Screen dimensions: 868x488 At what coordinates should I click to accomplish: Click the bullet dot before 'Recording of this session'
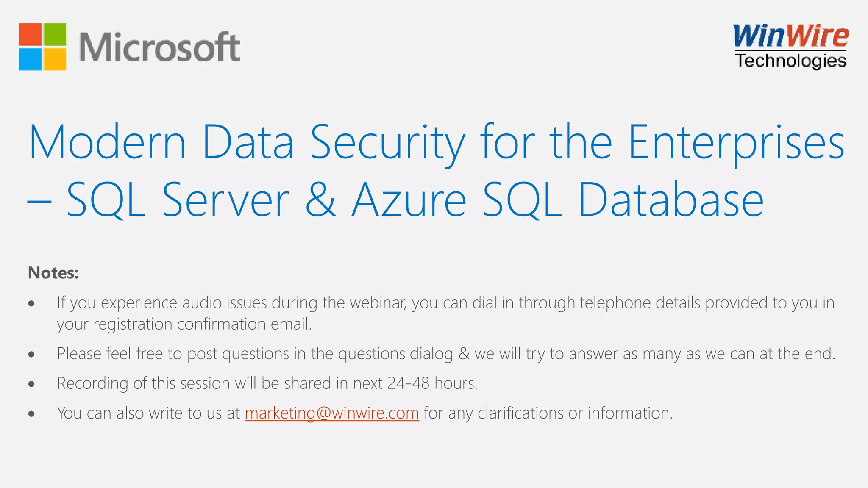[x=31, y=384]
